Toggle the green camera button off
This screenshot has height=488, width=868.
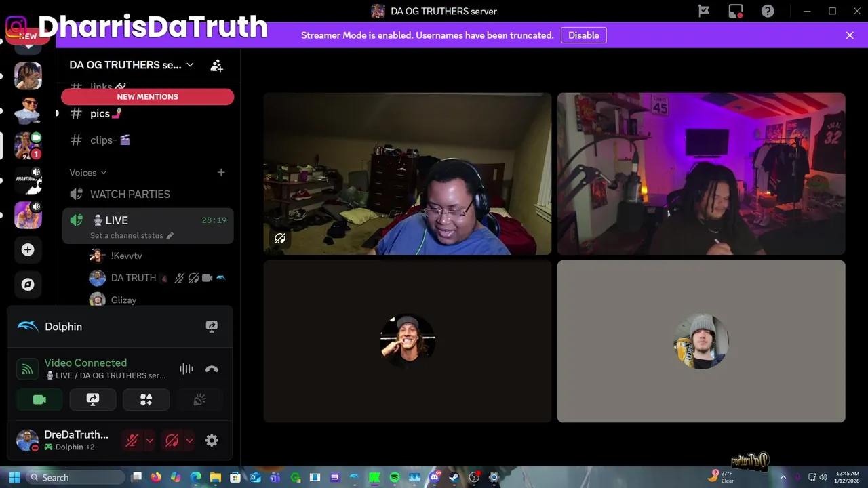pos(39,400)
